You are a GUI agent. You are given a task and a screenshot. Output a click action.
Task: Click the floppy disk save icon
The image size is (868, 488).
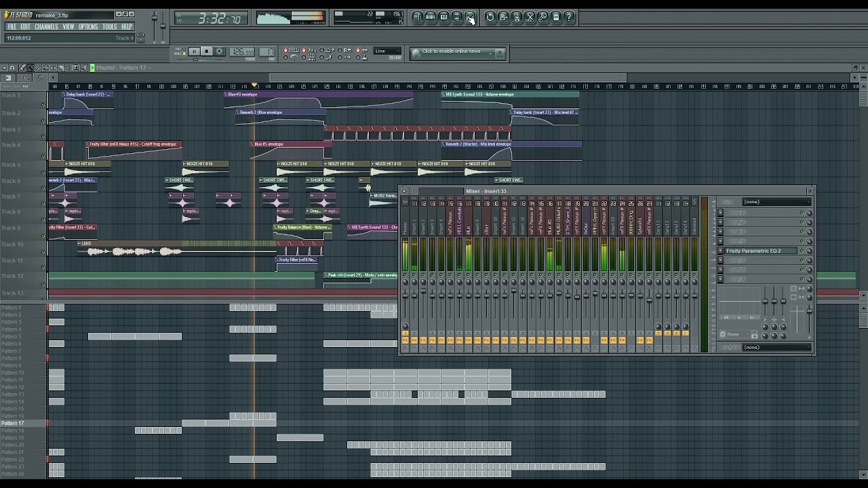click(x=517, y=17)
